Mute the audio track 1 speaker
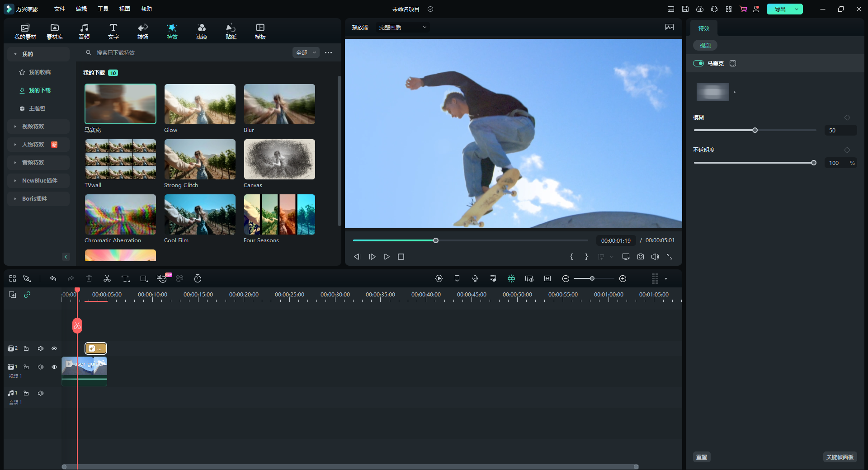Viewport: 868px width, 470px height. [41, 393]
